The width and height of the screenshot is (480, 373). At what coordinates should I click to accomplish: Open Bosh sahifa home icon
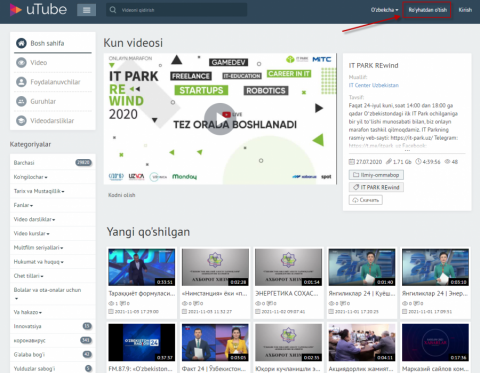tap(21, 43)
